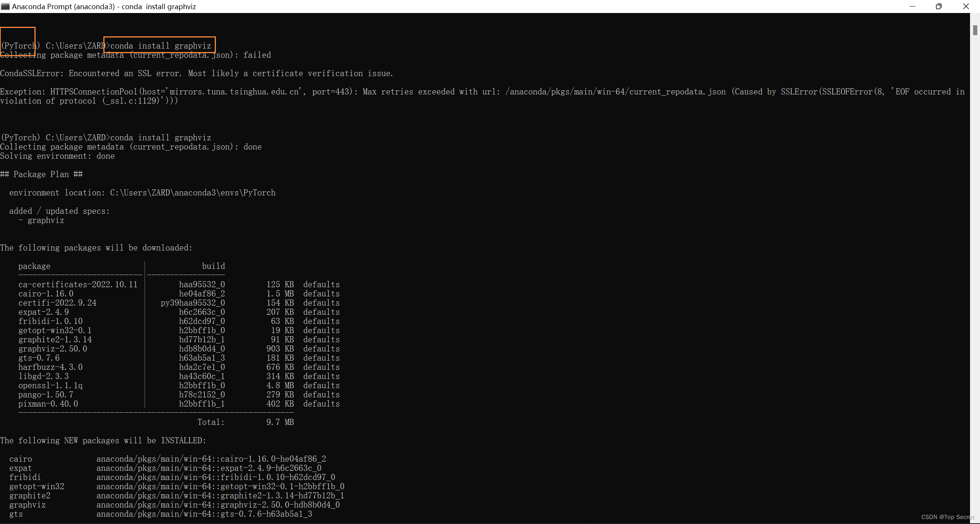Click the environment location path line
This screenshot has width=980, height=524.
(x=142, y=192)
